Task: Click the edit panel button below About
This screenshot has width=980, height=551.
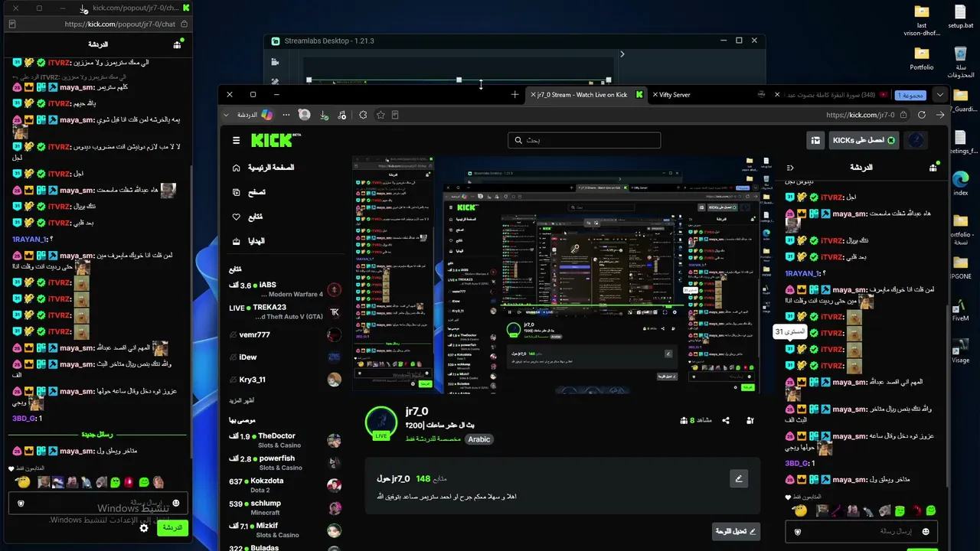Action: click(736, 531)
